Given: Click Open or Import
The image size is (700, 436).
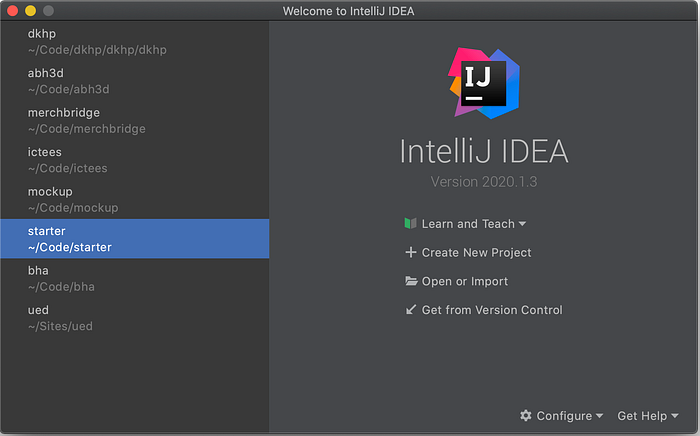Looking at the screenshot, I should [465, 281].
